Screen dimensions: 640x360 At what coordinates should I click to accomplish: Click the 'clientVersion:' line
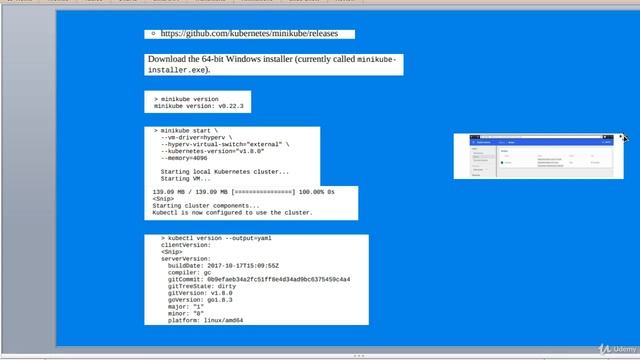pos(186,245)
